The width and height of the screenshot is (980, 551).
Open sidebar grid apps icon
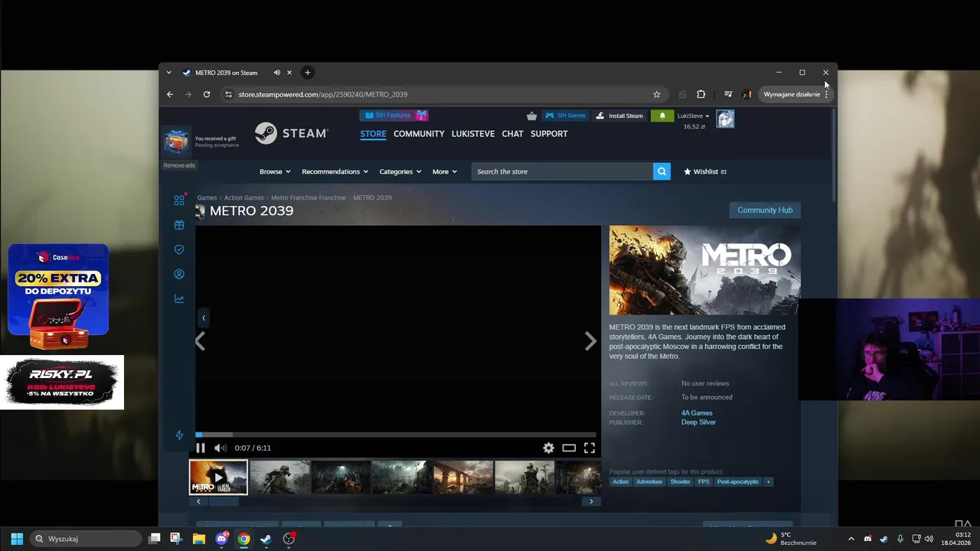coord(179,201)
